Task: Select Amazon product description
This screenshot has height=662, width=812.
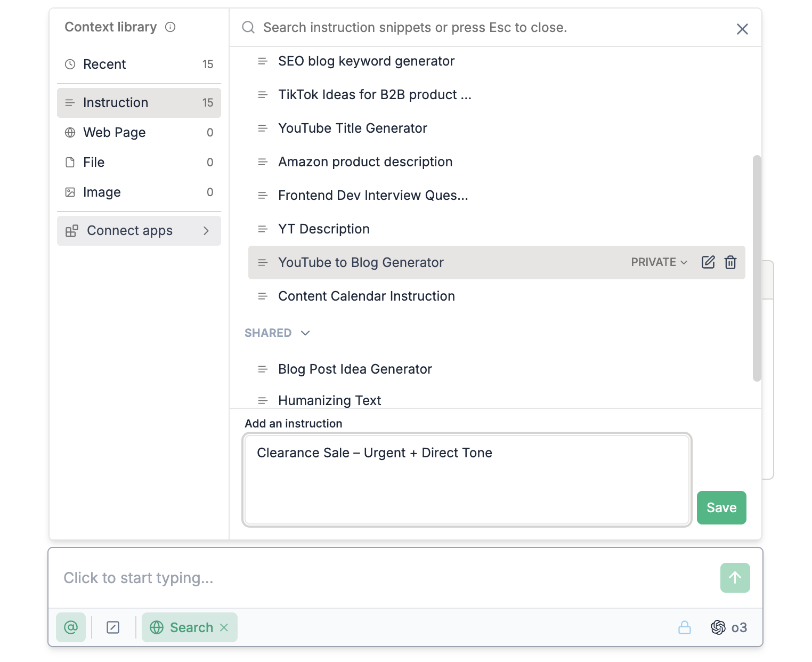Action: tap(497, 162)
